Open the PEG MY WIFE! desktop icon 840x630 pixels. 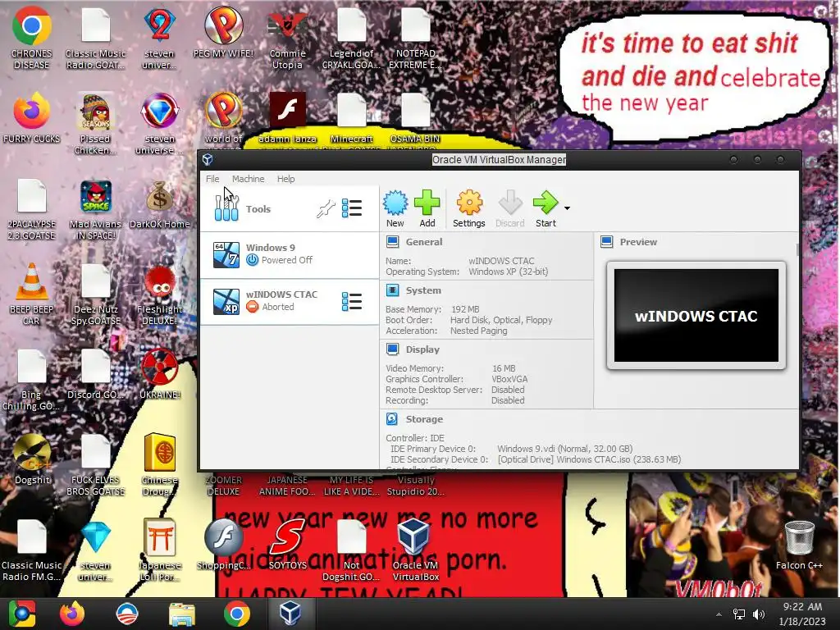tap(223, 32)
